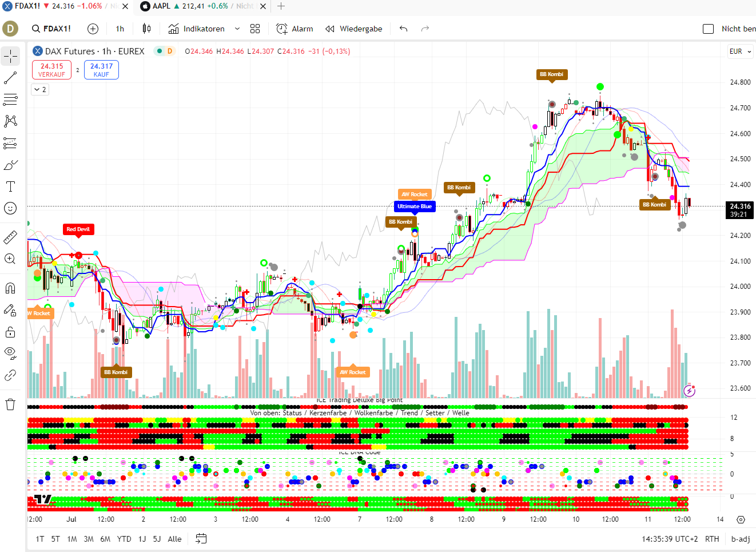Click the FDAX1! symbol search field
The width and height of the screenshot is (756, 552).
click(x=51, y=29)
